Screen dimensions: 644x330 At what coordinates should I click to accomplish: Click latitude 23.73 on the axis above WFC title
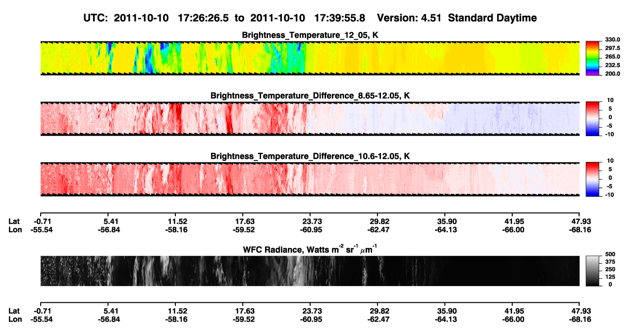tap(310, 222)
